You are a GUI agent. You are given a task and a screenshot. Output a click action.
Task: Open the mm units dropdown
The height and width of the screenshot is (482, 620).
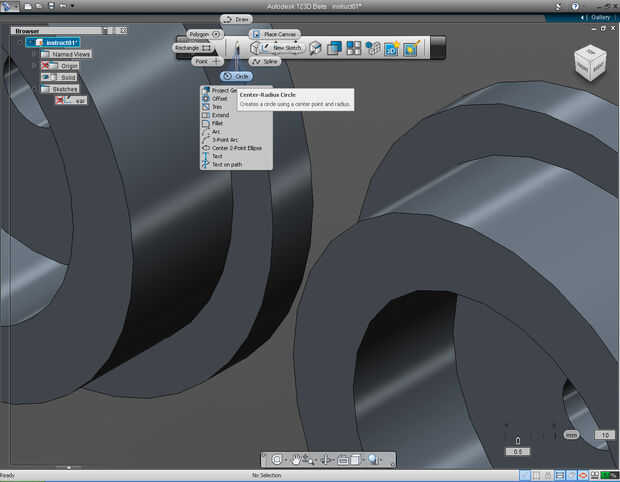571,435
